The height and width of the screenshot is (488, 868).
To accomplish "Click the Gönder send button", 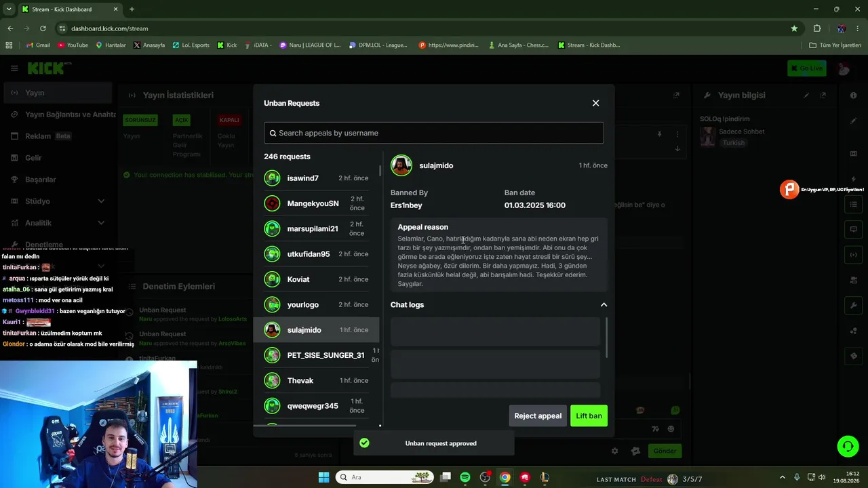I will [665, 451].
